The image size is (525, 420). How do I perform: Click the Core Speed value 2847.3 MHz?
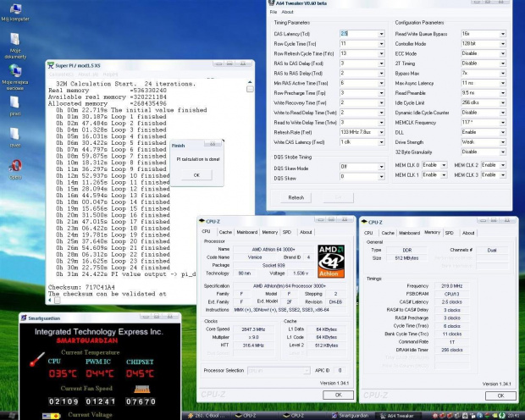click(253, 329)
